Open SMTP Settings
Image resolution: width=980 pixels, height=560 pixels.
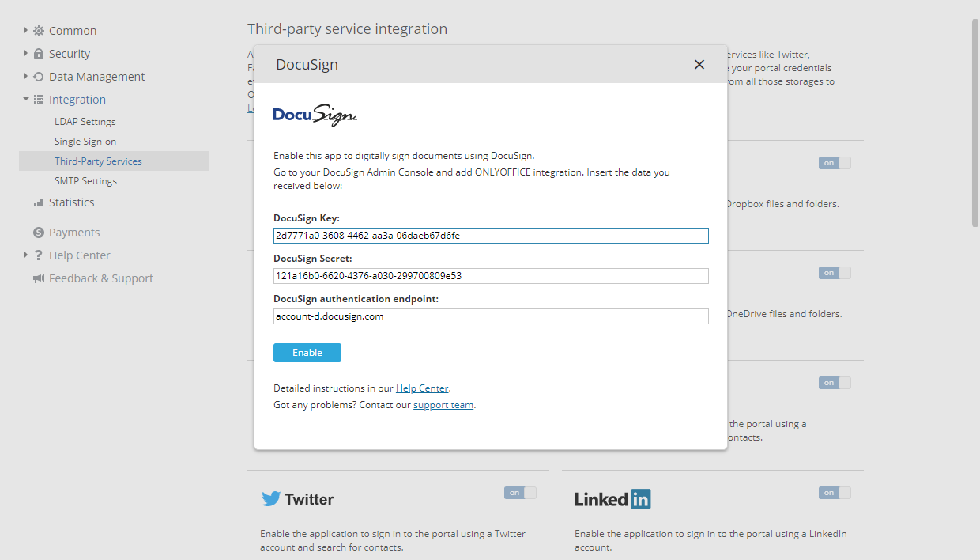coord(85,181)
